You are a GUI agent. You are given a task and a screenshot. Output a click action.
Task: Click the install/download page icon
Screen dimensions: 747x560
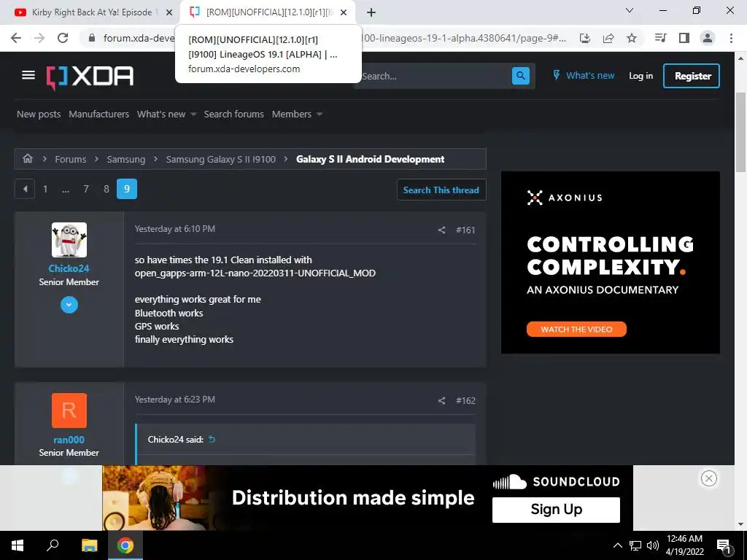click(585, 38)
